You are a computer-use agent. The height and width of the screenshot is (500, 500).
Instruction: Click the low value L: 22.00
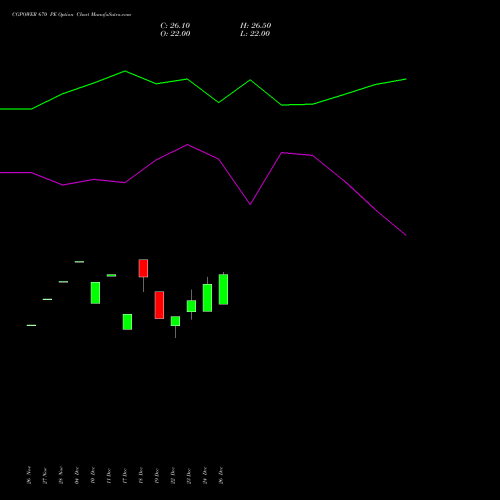click(x=255, y=34)
